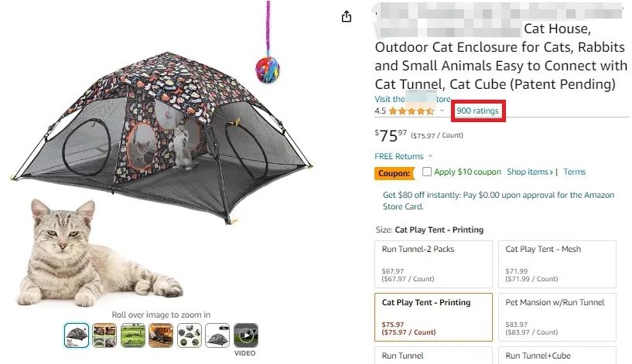Viewport: 632px width, 364px height.
Task: Click the share icon above the product image
Action: click(x=347, y=17)
